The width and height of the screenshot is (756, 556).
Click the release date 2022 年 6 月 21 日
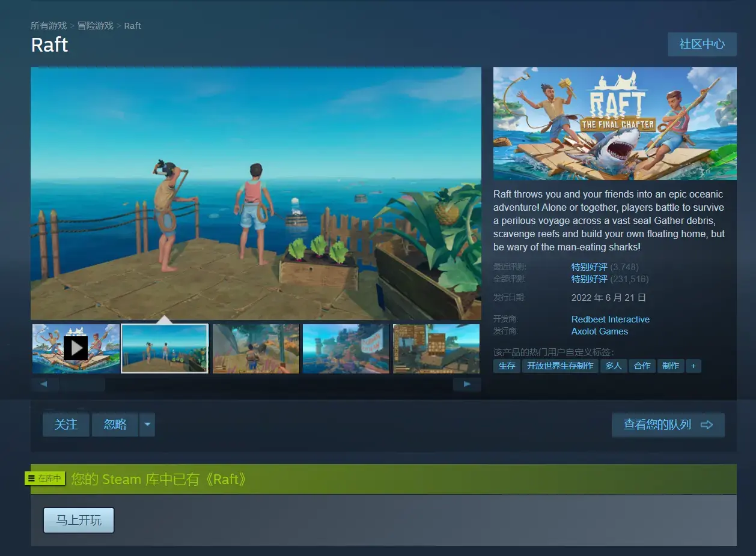(x=609, y=297)
